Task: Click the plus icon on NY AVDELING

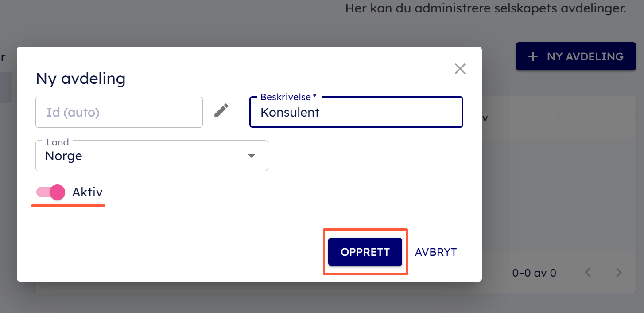Action: (533, 57)
